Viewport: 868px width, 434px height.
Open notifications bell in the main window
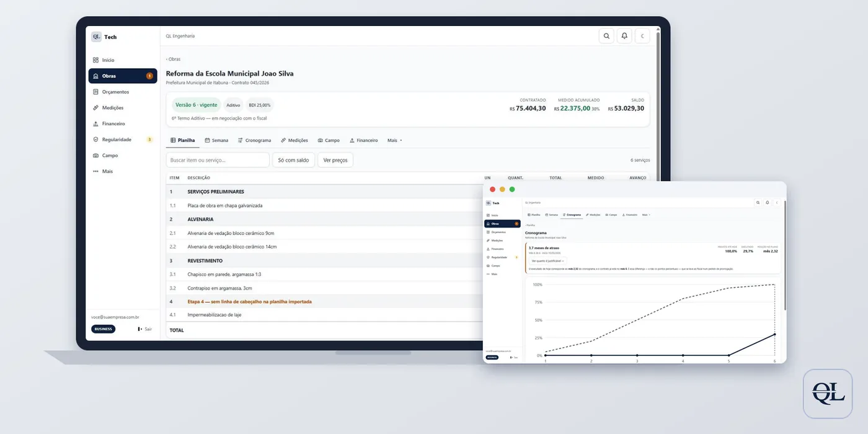624,36
